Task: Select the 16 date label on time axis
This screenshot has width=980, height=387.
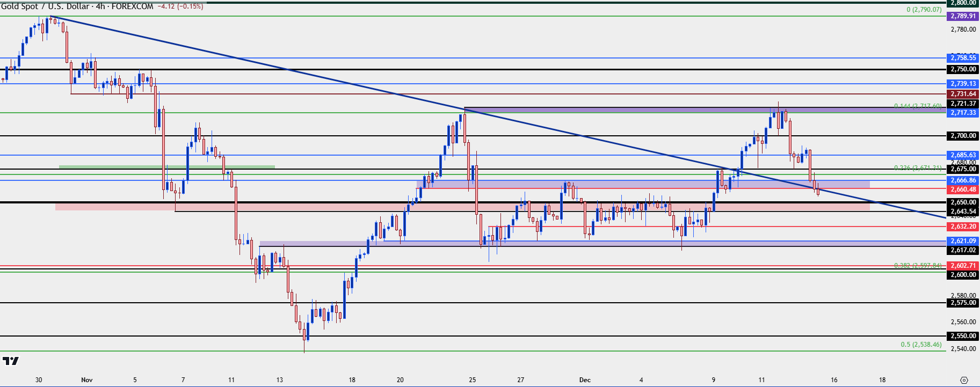Action: 834,380
